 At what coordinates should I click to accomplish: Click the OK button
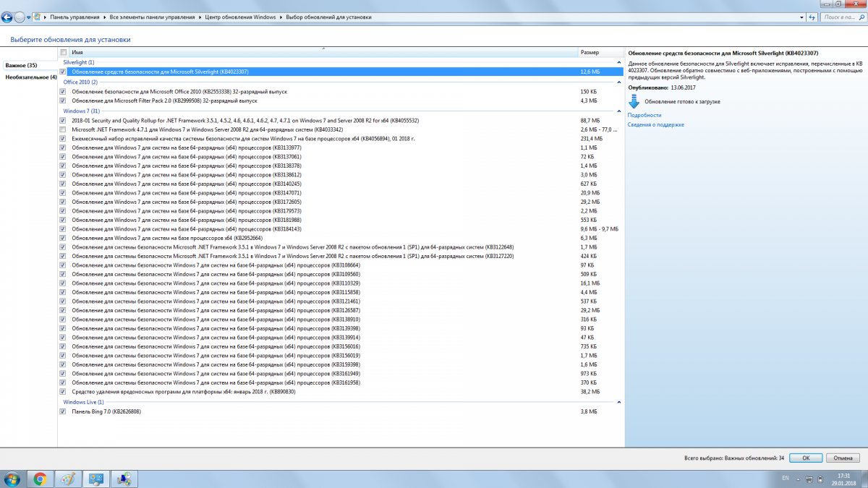click(x=805, y=458)
